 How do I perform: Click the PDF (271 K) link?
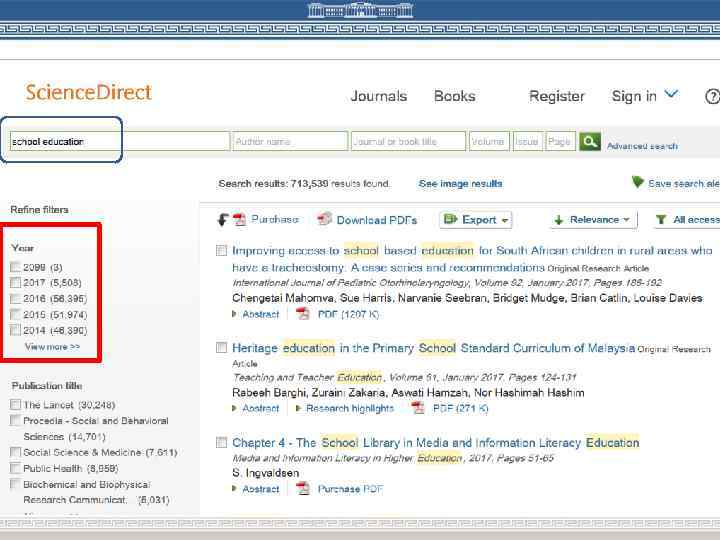[x=461, y=408]
